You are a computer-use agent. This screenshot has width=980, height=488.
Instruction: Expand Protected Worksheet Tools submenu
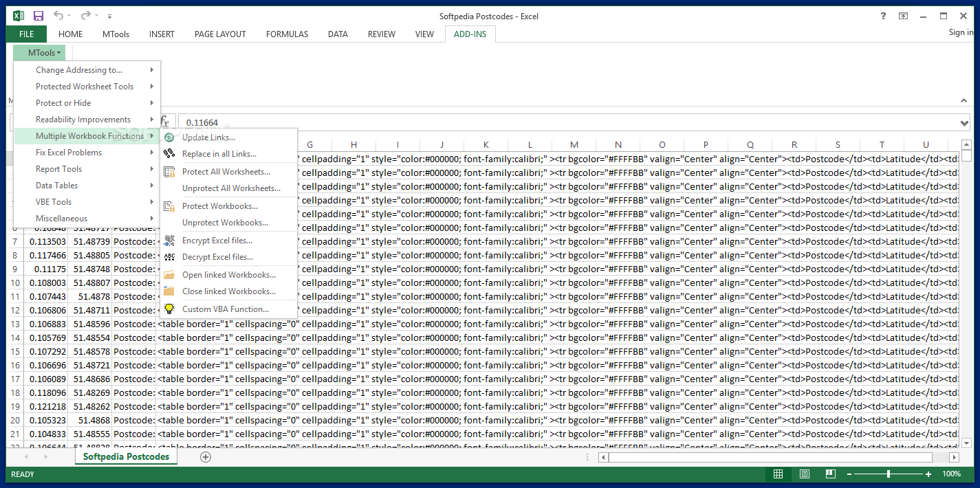(x=87, y=87)
